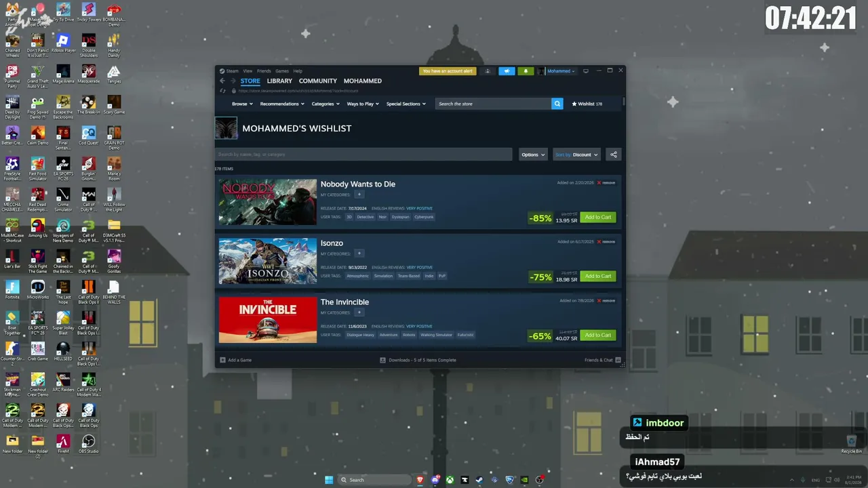The height and width of the screenshot is (488, 868).
Task: Open Discord from taskbar
Action: coord(435,480)
